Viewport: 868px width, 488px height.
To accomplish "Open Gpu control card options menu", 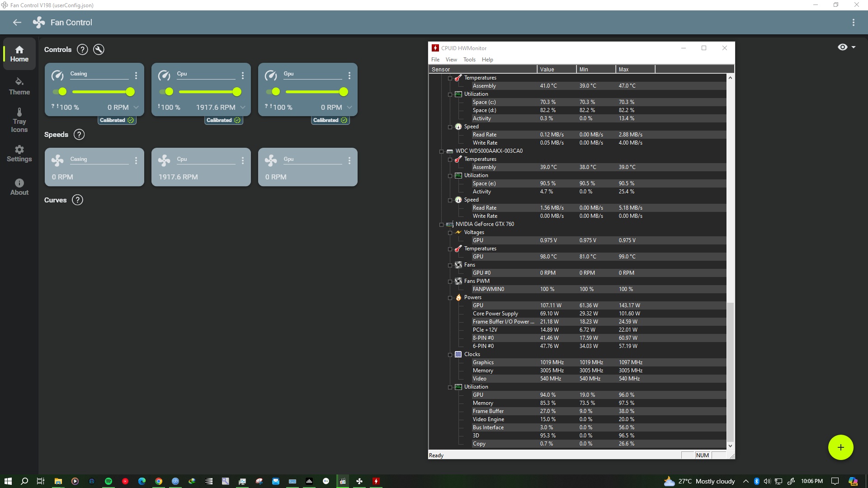I will point(349,75).
